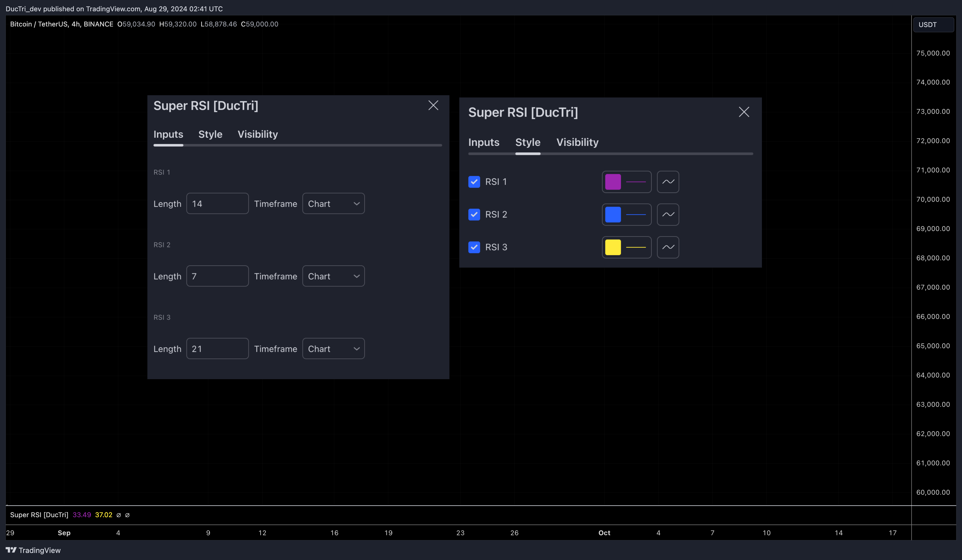
Task: Click the Bitcoin / TetherUS symbol title
Action: 61,24
